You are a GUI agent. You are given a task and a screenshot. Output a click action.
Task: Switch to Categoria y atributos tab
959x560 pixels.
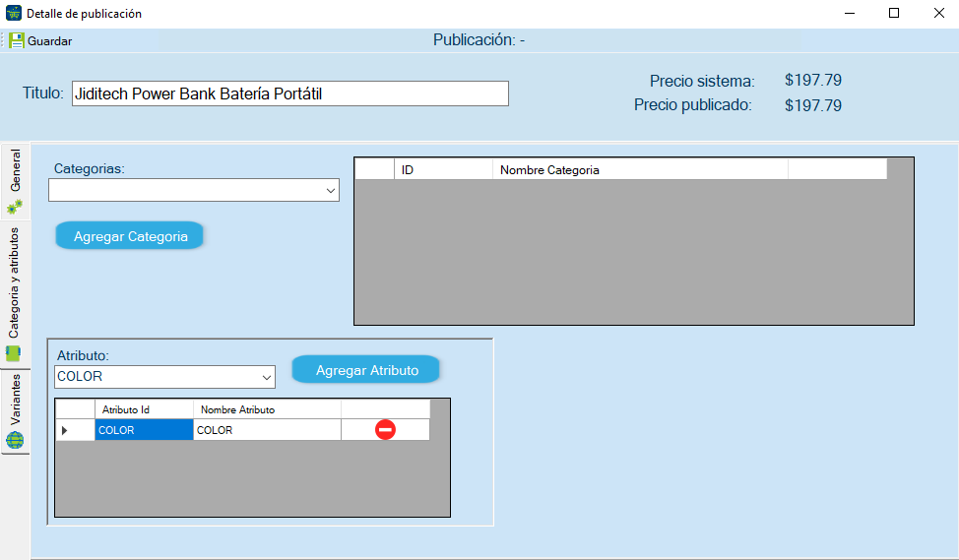tap(15, 293)
